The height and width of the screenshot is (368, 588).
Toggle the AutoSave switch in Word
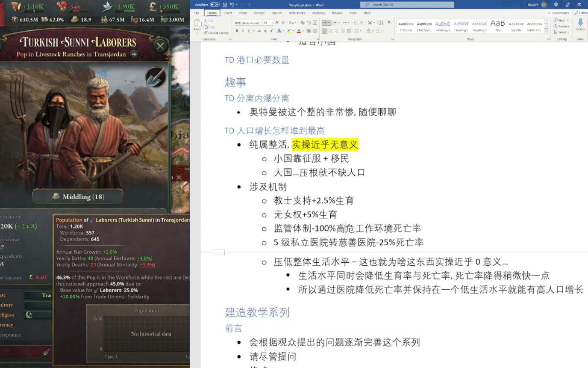[x=214, y=5]
